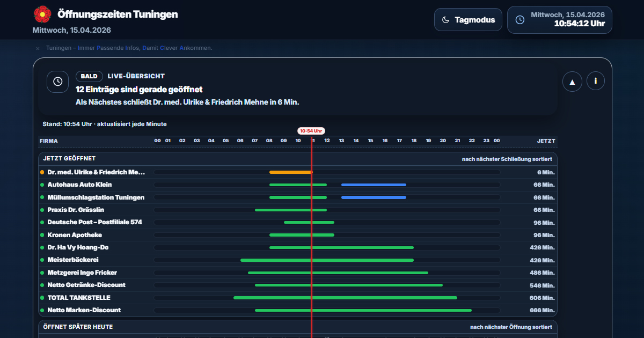The image size is (644, 338).
Task: Click the orange bar for Dr. Mehne
Action: pyautogui.click(x=290, y=172)
